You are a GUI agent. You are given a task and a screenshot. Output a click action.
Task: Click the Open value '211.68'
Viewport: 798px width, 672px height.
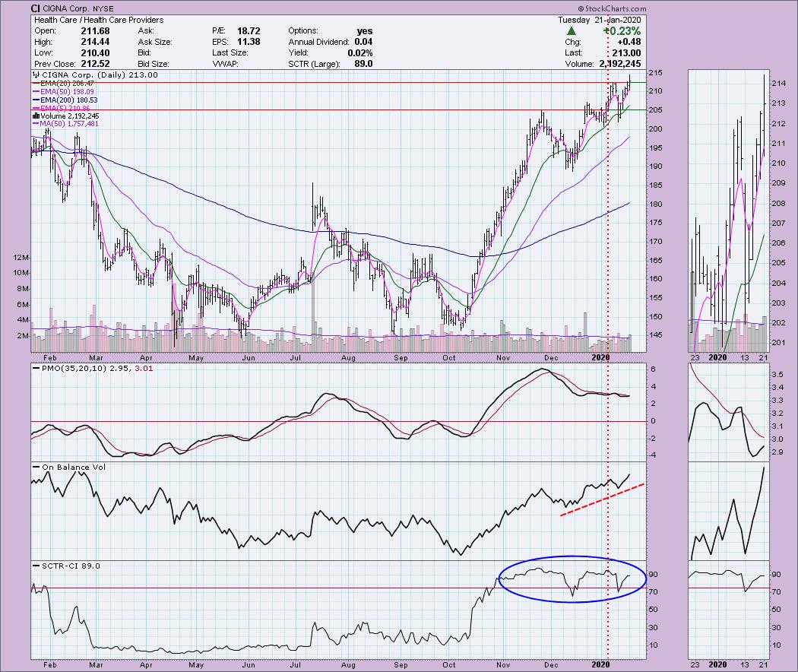(x=95, y=31)
